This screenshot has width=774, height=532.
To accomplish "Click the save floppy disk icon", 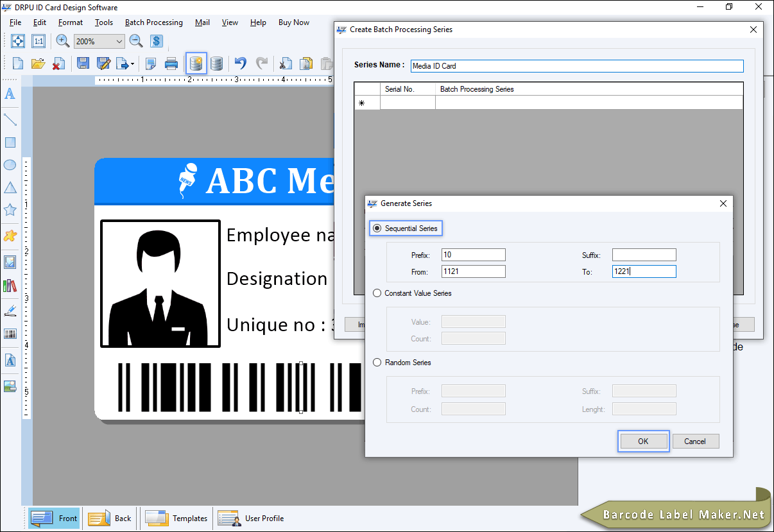I will (x=83, y=64).
